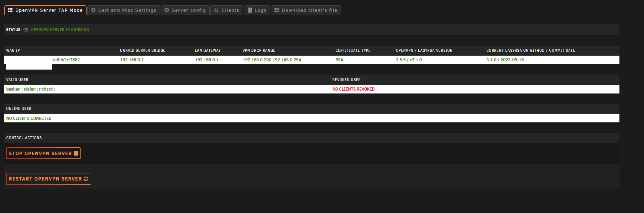The image size is (644, 213).
Task: Click the stop square icon in Stop button
Action: click(x=76, y=153)
